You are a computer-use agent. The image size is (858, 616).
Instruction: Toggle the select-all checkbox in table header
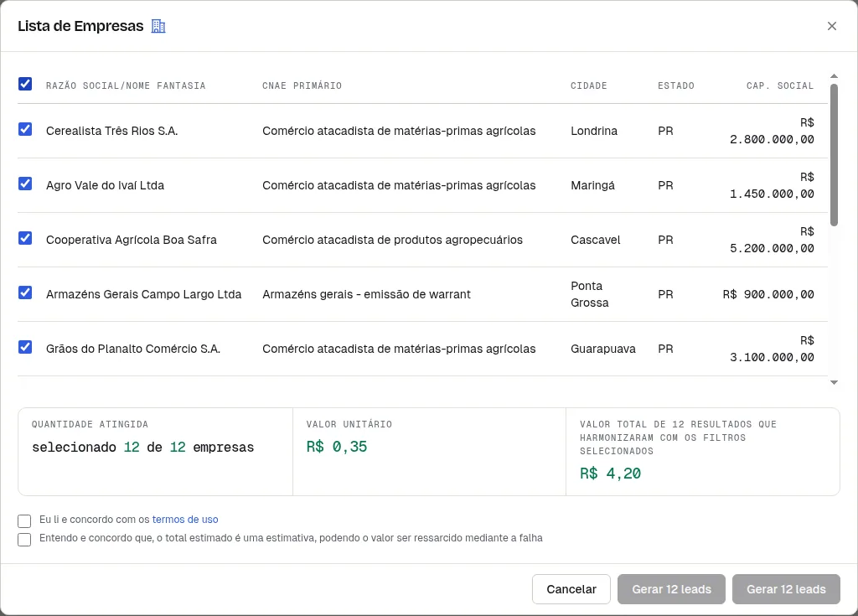pos(25,84)
